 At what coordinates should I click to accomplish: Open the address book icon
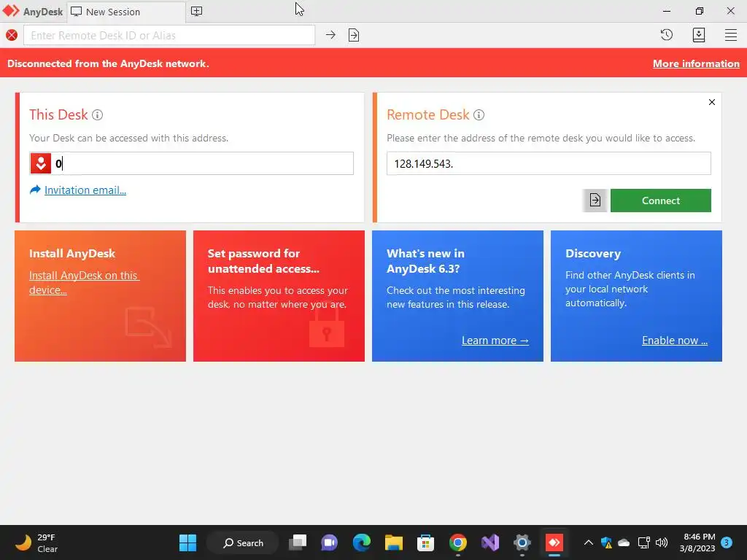[x=698, y=35]
